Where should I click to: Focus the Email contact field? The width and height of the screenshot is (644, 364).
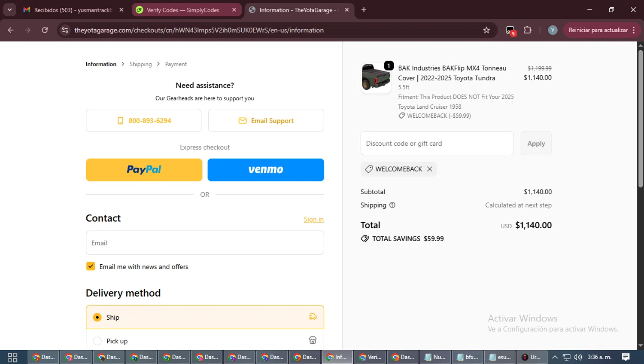click(205, 243)
